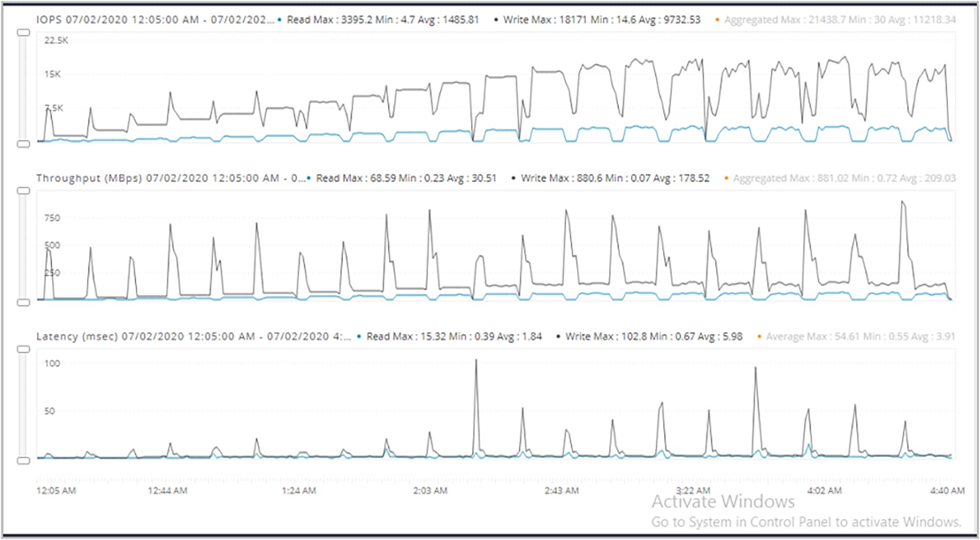
Task: Toggle Write series in Throughput legend
Action: tap(611, 178)
